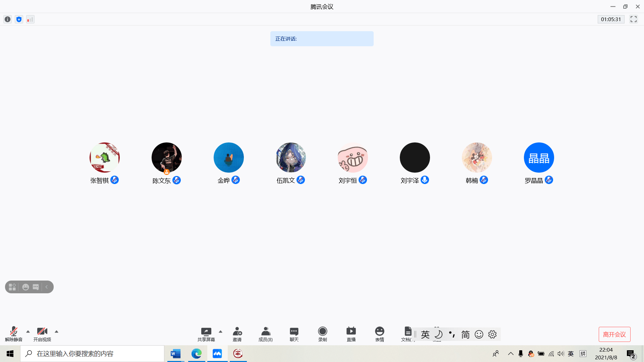Turn on video (开启视频)
This screenshot has width=644, height=362.
42,334
